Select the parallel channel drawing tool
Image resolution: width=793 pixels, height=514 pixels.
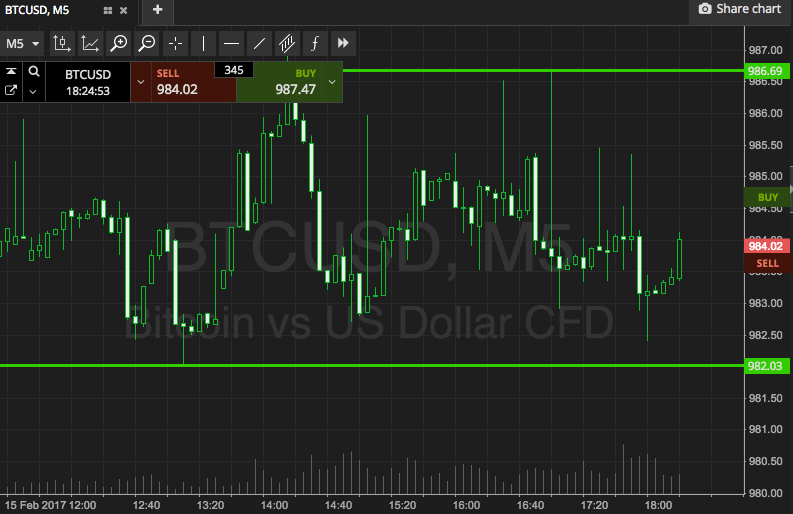coord(287,43)
